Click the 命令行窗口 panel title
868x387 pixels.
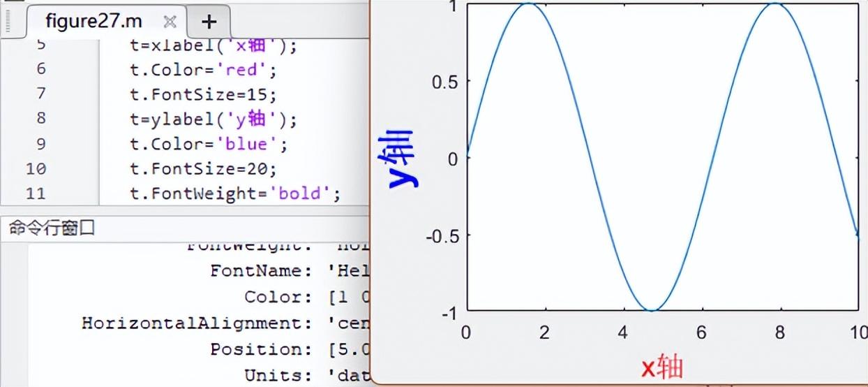click(51, 228)
